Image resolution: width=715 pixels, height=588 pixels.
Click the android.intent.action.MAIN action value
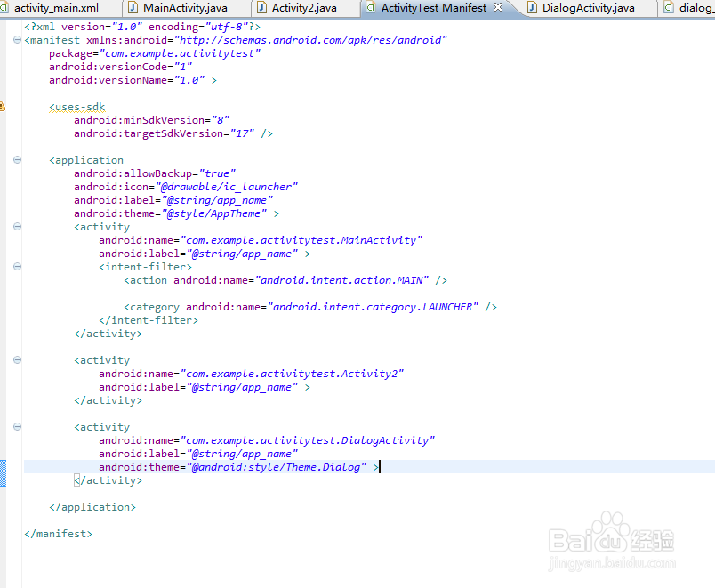tap(341, 280)
